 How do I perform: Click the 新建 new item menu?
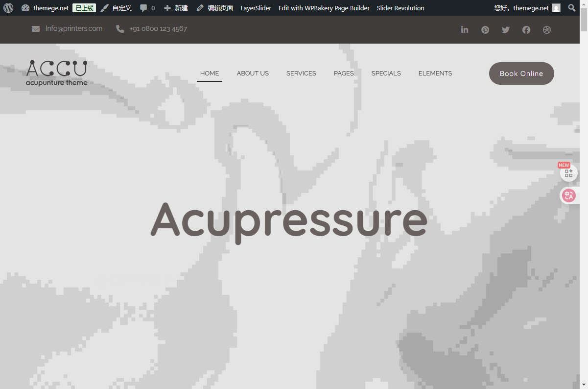click(176, 8)
